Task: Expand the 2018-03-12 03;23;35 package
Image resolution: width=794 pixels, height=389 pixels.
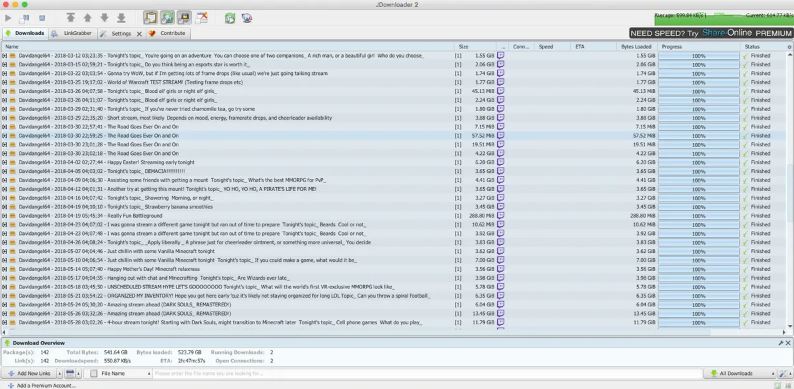Action: [5, 56]
